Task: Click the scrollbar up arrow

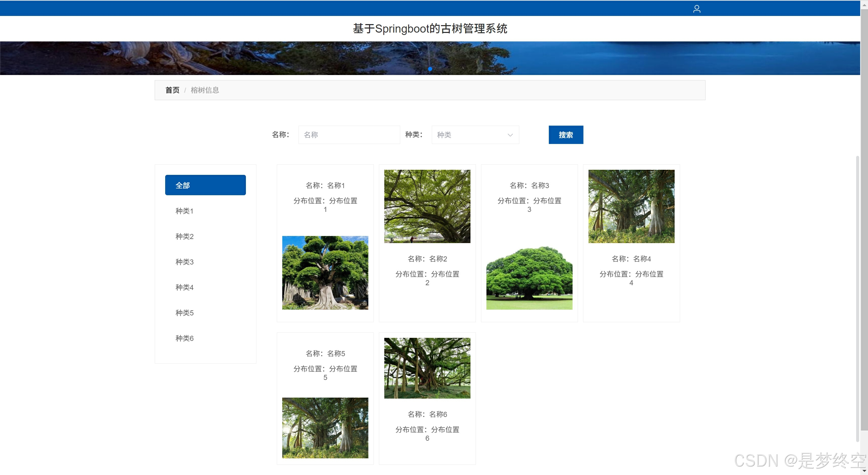Action: [864, 4]
